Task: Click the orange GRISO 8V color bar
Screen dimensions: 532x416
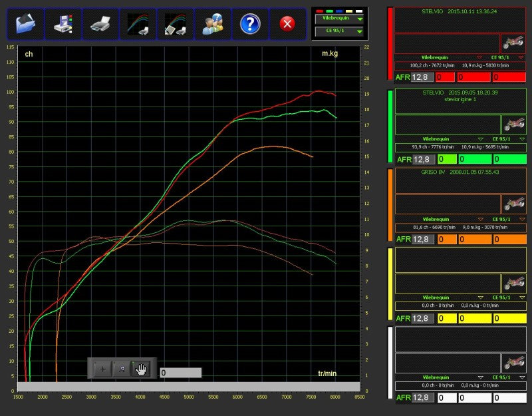Action: (390, 205)
